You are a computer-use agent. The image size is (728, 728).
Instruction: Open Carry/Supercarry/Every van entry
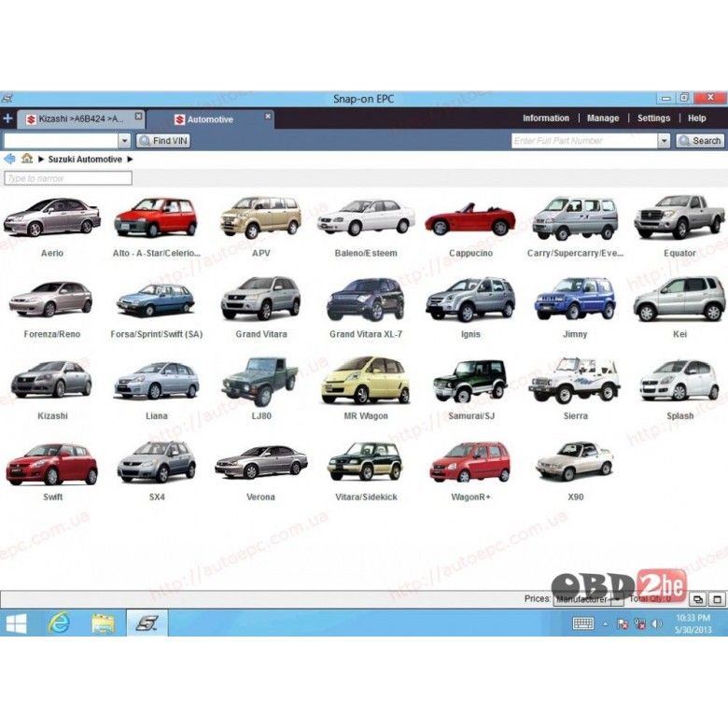[x=575, y=217]
